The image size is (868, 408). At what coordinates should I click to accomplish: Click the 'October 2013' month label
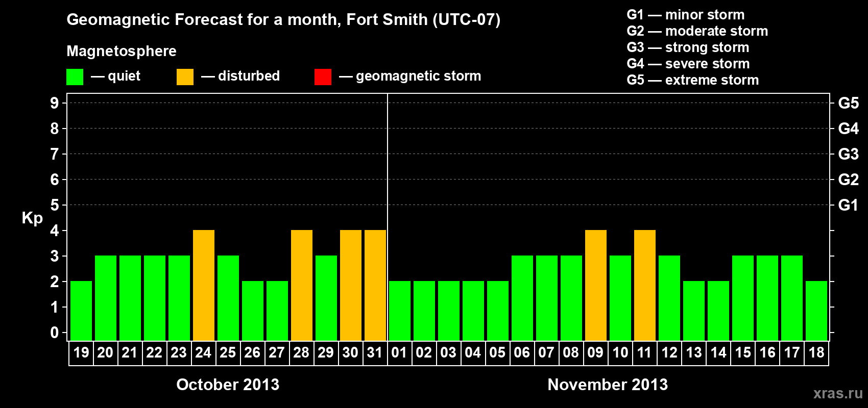coord(228,385)
